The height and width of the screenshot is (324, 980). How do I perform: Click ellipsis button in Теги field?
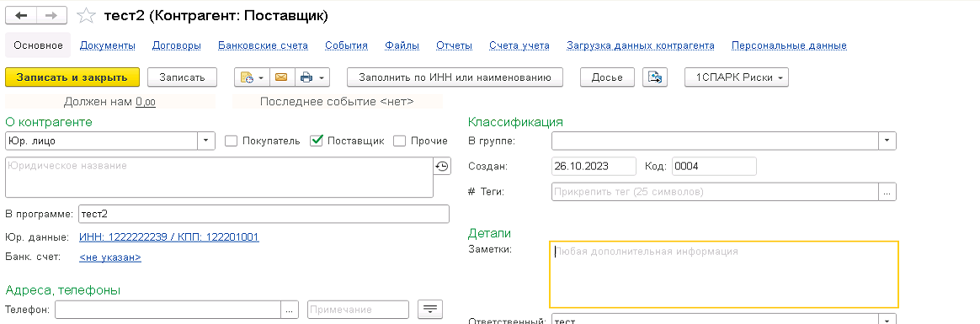[x=887, y=192]
